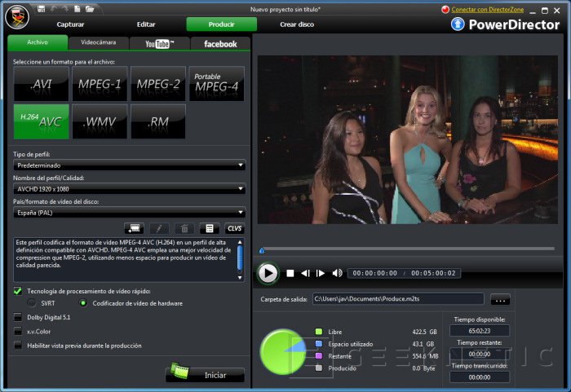Click the save project disk icon
Viewport: 571px width, 392px height.
click(x=41, y=9)
